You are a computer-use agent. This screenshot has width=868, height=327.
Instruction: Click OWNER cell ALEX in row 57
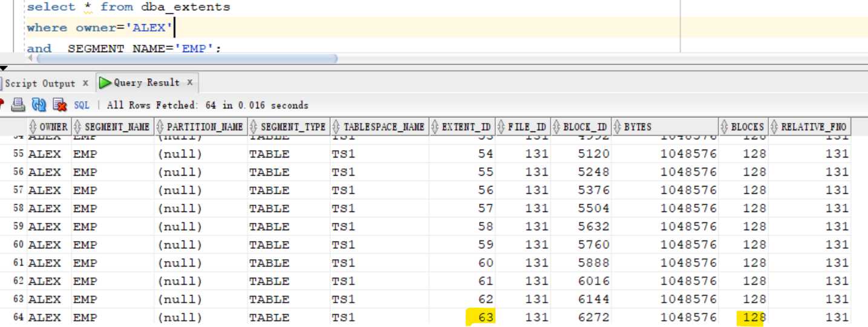49,190
